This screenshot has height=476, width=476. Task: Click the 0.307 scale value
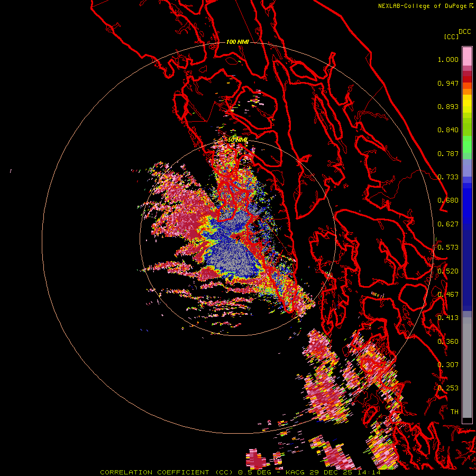[448, 365]
